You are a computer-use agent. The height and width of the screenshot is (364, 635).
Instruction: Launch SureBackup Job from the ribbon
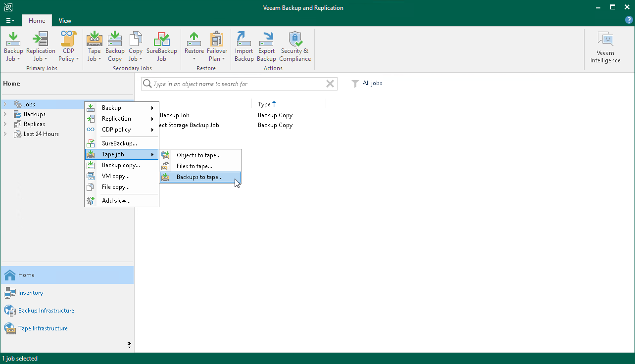tap(161, 46)
